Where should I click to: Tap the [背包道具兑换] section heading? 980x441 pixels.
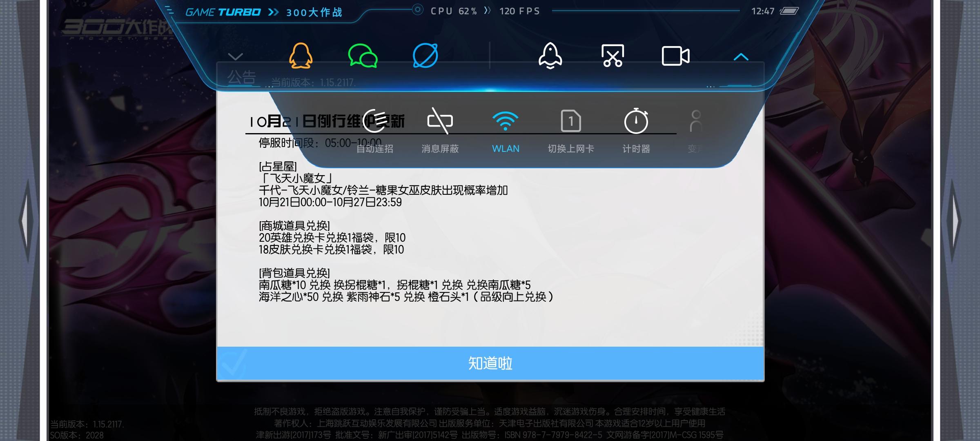(x=294, y=273)
